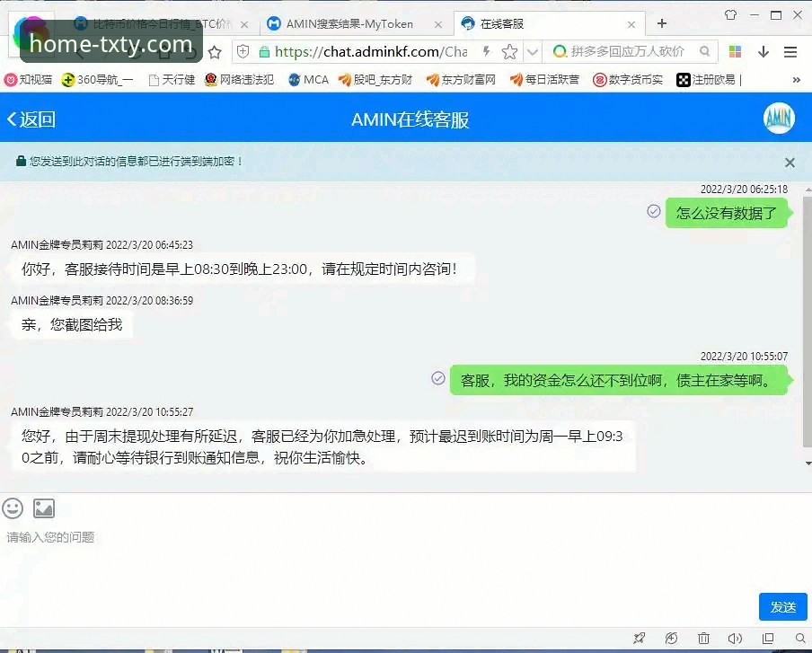Click the window split icon in status bar
The height and width of the screenshot is (653, 812).
[x=768, y=639]
